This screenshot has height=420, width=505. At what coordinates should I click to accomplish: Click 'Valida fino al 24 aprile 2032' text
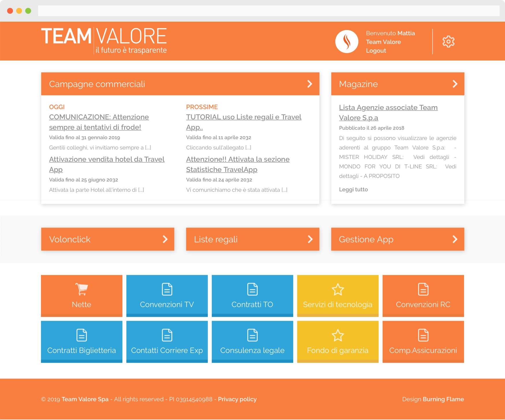pyautogui.click(x=219, y=180)
